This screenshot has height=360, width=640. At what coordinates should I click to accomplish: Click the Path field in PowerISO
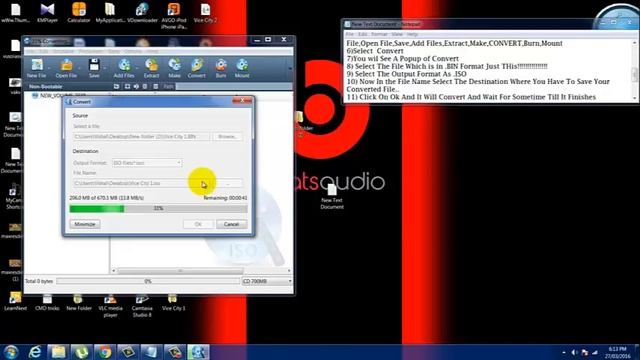click(x=234, y=87)
